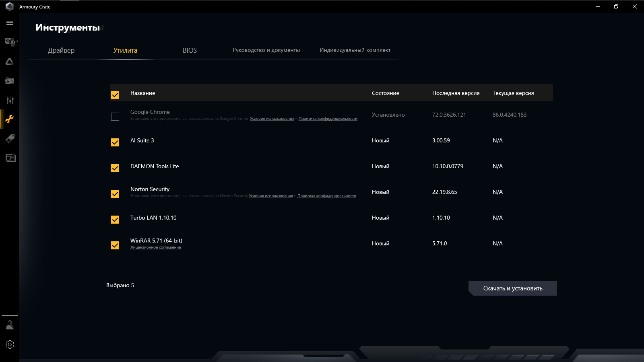Click current version 86.0.4240.183 cell
The width and height of the screenshot is (644, 362).
tap(510, 115)
